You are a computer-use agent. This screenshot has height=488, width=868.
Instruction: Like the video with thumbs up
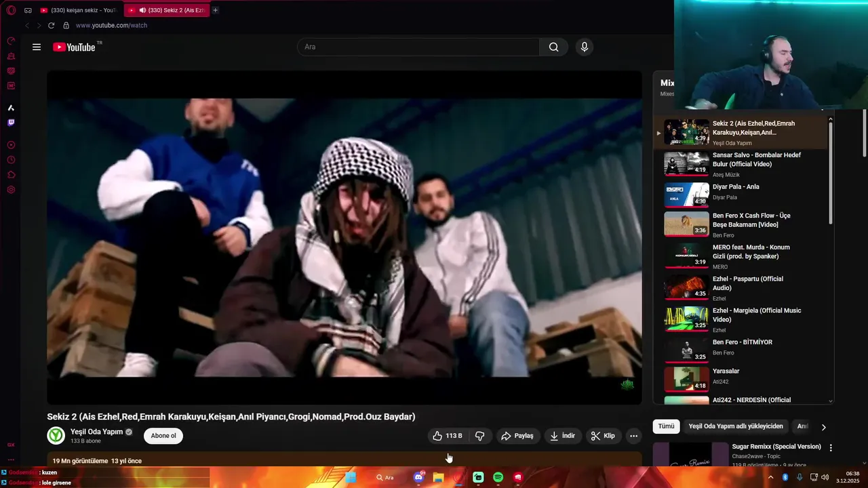(448, 436)
